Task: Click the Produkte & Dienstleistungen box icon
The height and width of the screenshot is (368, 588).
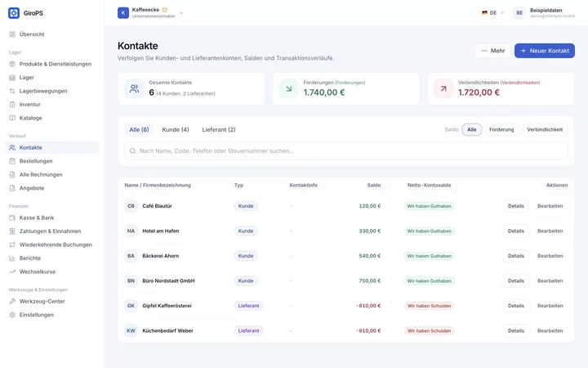Action: point(12,64)
